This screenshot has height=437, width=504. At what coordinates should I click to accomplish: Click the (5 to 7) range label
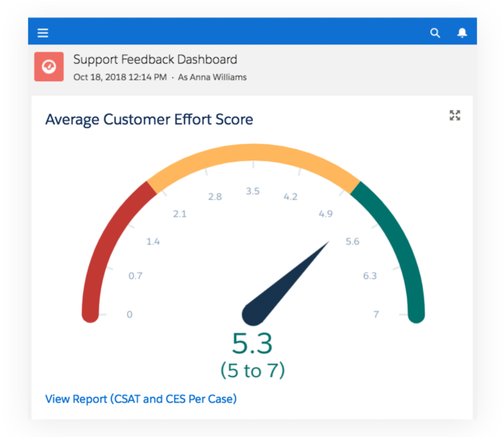point(252,370)
